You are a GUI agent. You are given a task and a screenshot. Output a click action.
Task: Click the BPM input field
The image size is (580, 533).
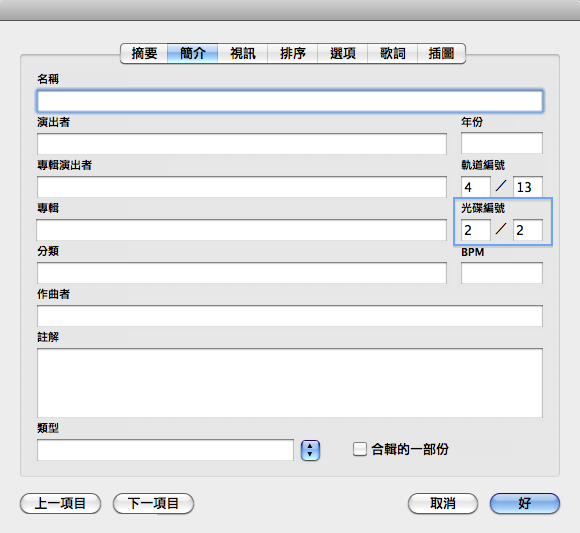502,273
